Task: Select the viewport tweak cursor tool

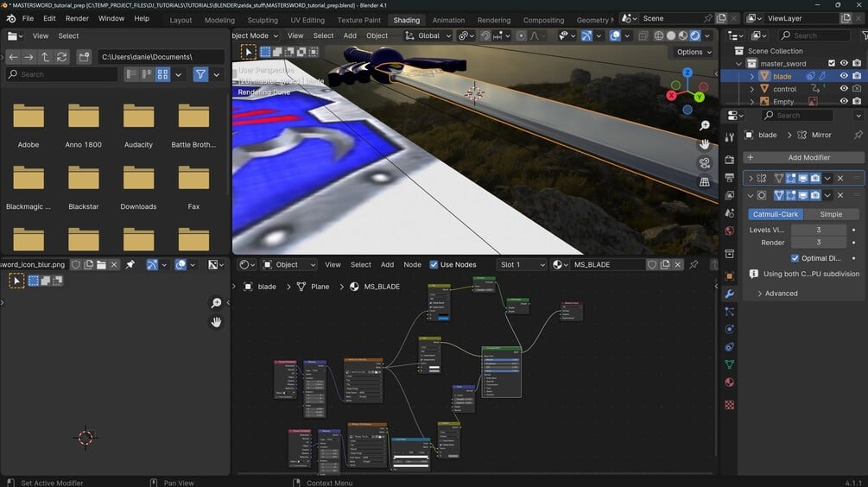Action: click(249, 52)
